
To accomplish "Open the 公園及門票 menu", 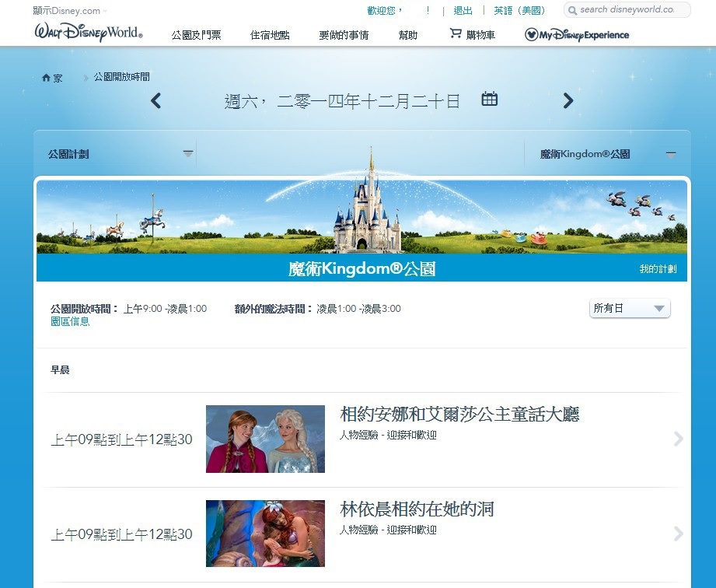I will pos(197,35).
